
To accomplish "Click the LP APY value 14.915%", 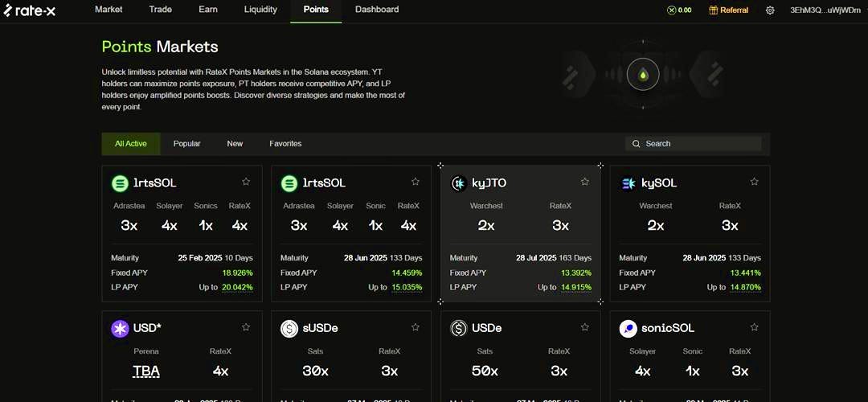I will [576, 287].
